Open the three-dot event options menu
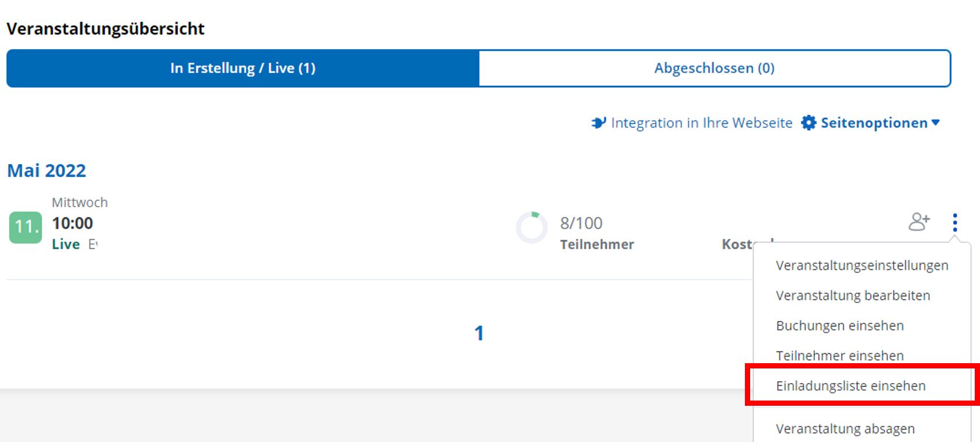The width and height of the screenshot is (980, 442). click(955, 222)
